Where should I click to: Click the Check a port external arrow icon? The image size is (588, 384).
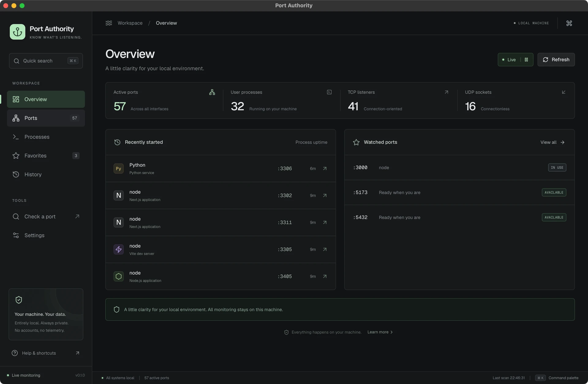tap(77, 216)
